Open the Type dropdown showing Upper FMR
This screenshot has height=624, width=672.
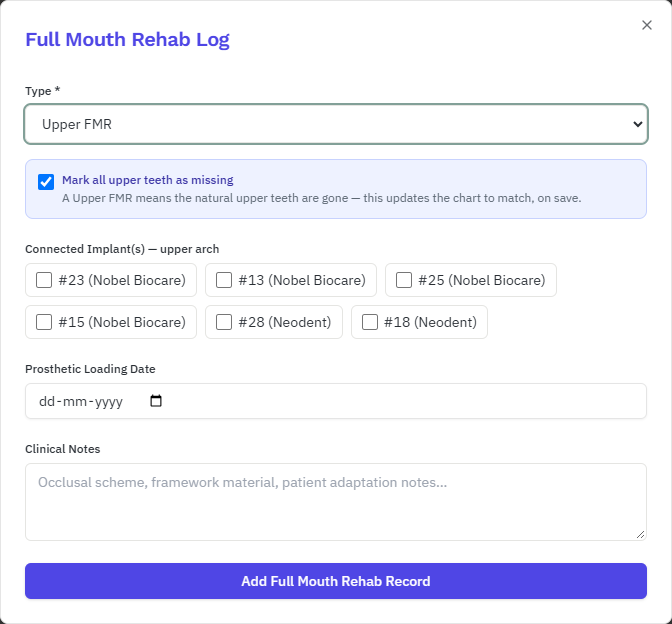(x=336, y=124)
